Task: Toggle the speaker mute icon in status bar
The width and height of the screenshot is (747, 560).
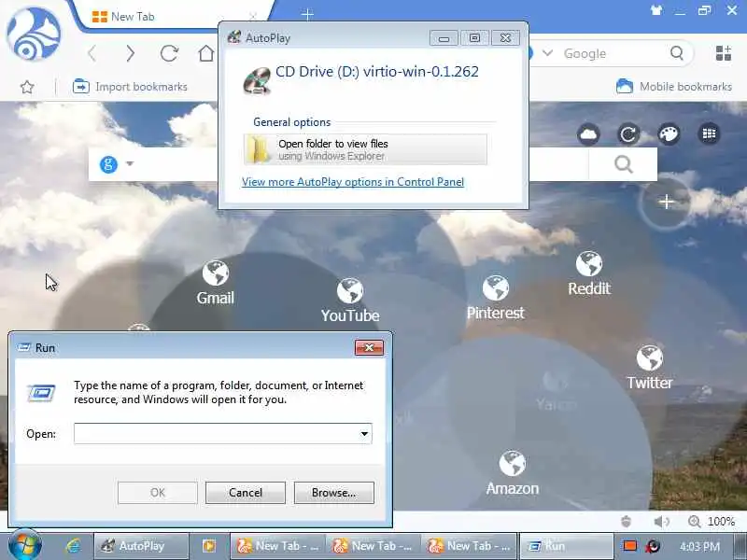Action: [661, 522]
